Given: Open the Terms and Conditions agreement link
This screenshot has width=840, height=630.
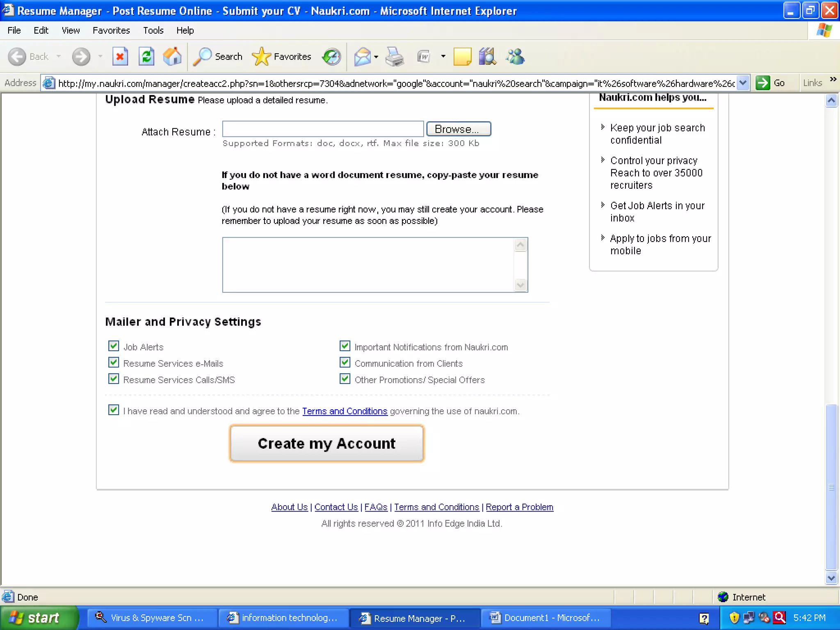Looking at the screenshot, I should [x=345, y=411].
